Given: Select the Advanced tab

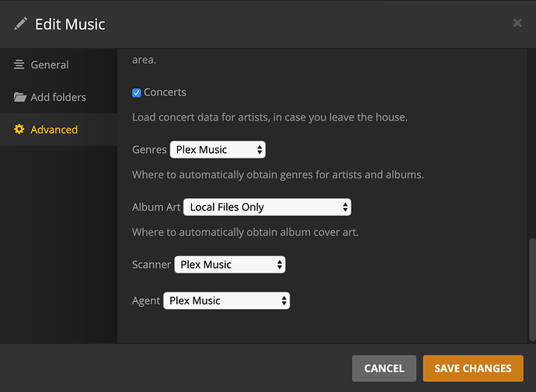Looking at the screenshot, I should (x=54, y=130).
